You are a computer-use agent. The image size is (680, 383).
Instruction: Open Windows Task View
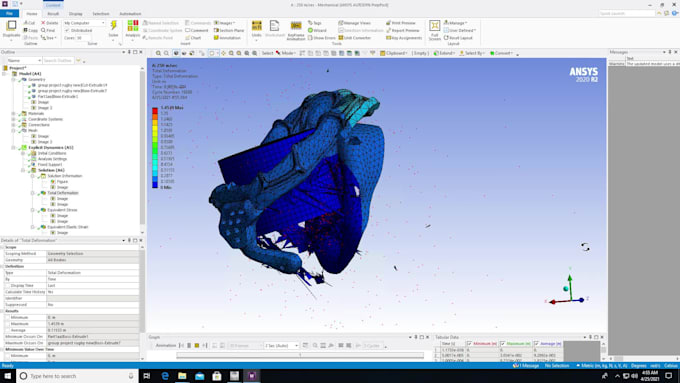click(147, 376)
